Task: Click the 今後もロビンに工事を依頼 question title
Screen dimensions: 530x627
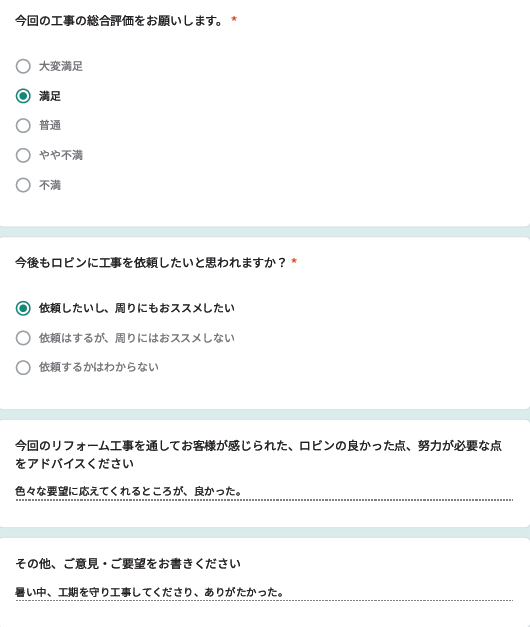Action: [151, 263]
